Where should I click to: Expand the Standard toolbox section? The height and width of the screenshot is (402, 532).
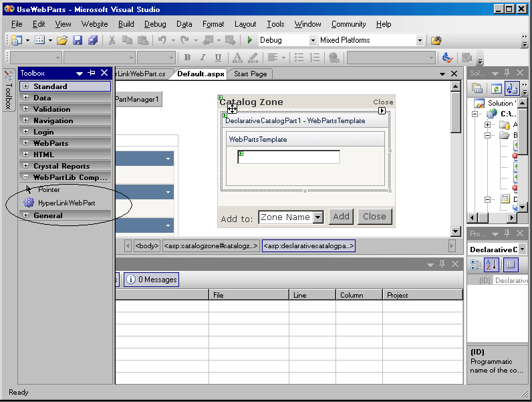point(26,86)
